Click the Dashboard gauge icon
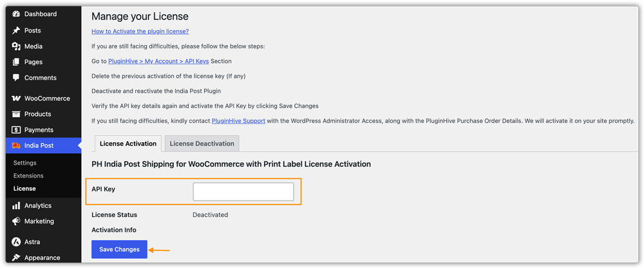 click(x=16, y=14)
